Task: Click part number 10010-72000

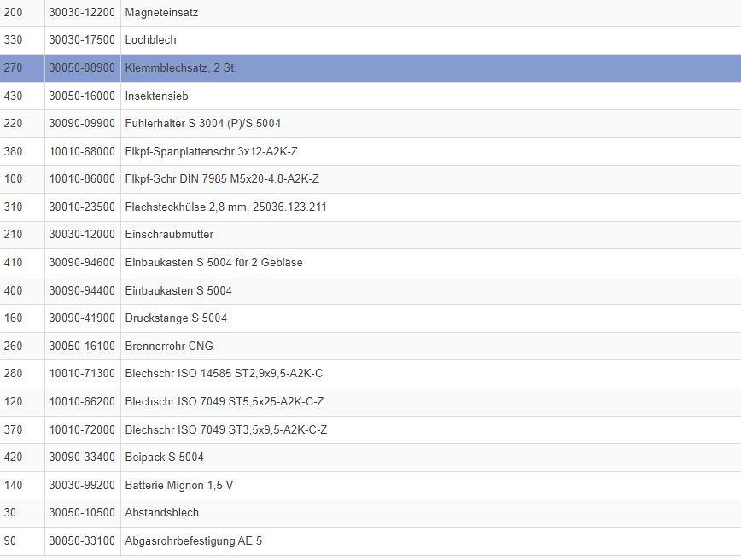Action: [x=82, y=429]
